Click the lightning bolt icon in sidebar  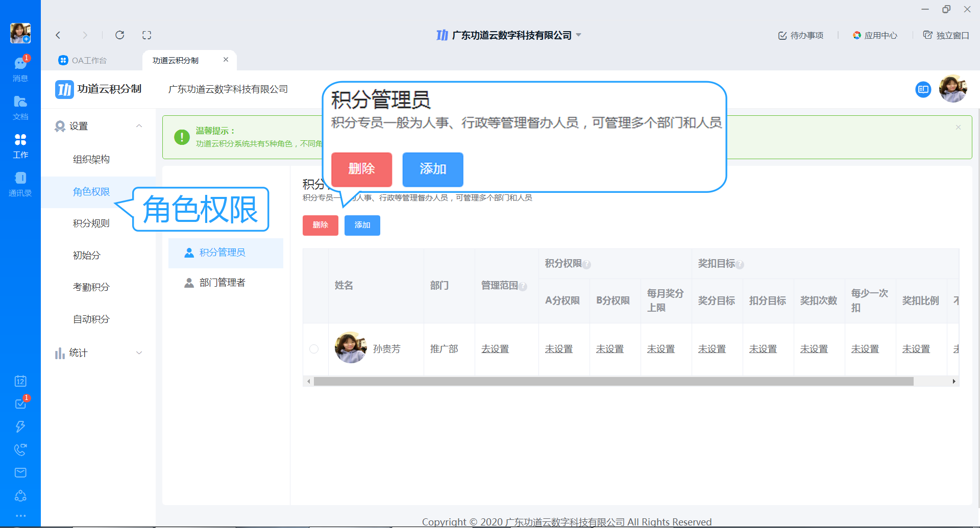click(20, 426)
